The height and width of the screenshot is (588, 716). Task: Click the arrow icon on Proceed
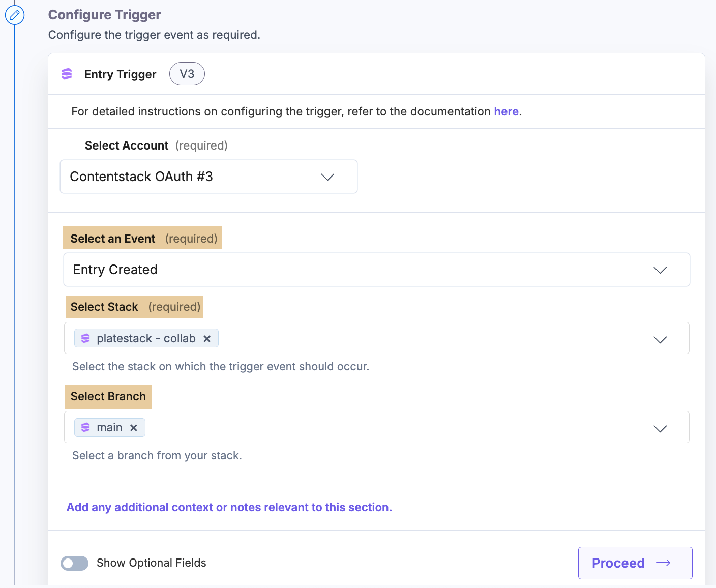click(663, 563)
